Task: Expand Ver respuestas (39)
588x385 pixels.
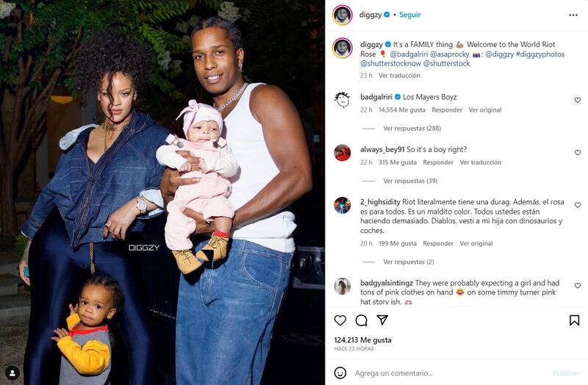Action: pos(410,181)
